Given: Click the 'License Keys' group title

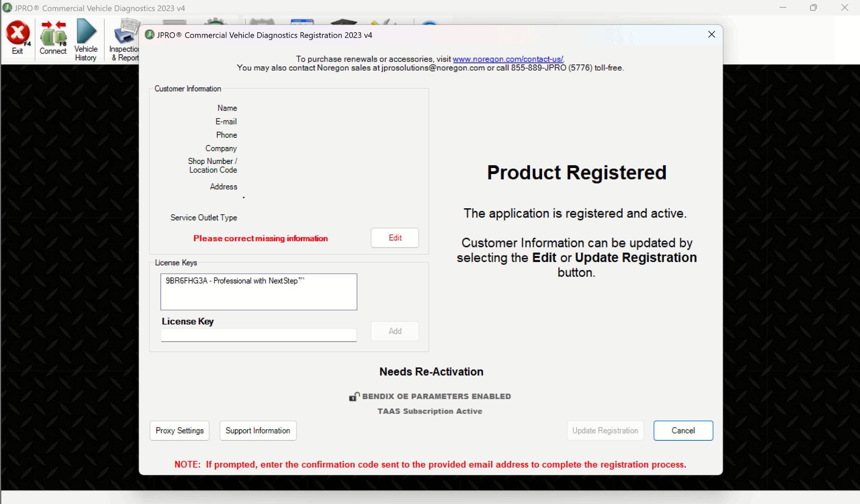Looking at the screenshot, I should 176,263.
